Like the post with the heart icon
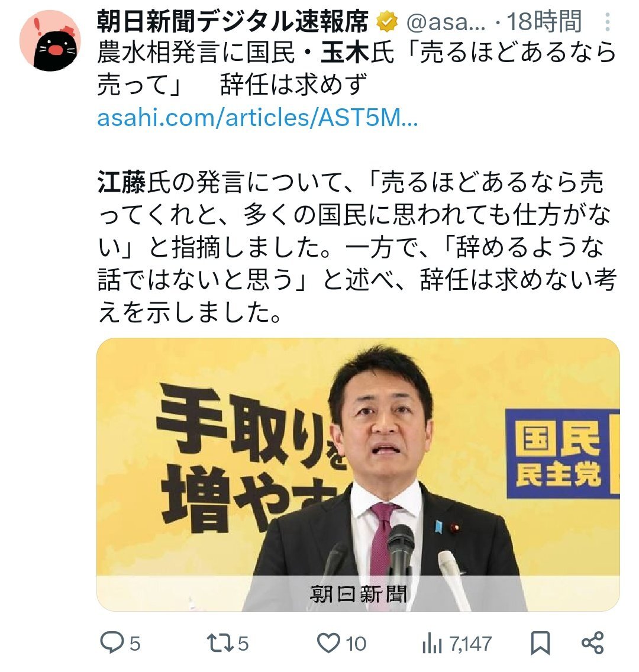 pyautogui.click(x=328, y=643)
